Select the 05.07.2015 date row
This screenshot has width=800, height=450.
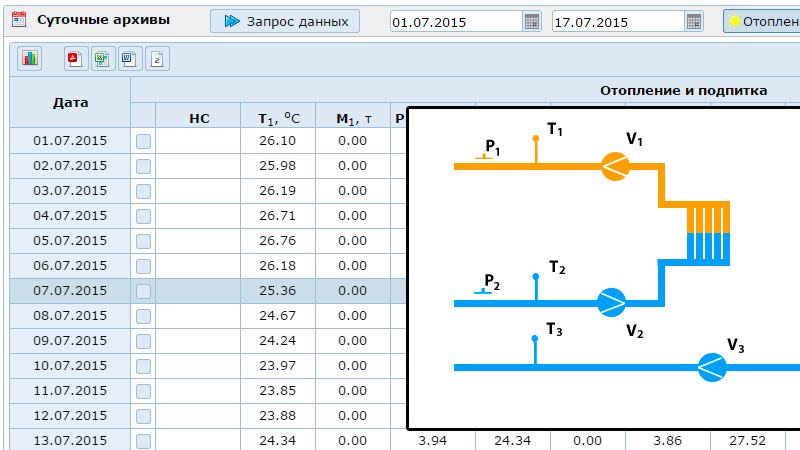click(70, 241)
